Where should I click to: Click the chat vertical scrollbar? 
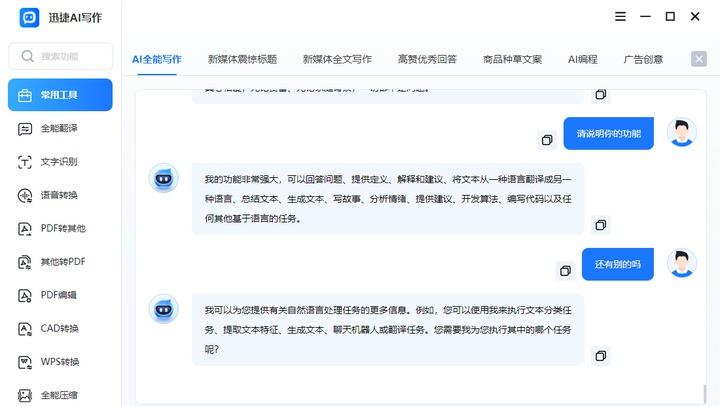click(x=705, y=391)
